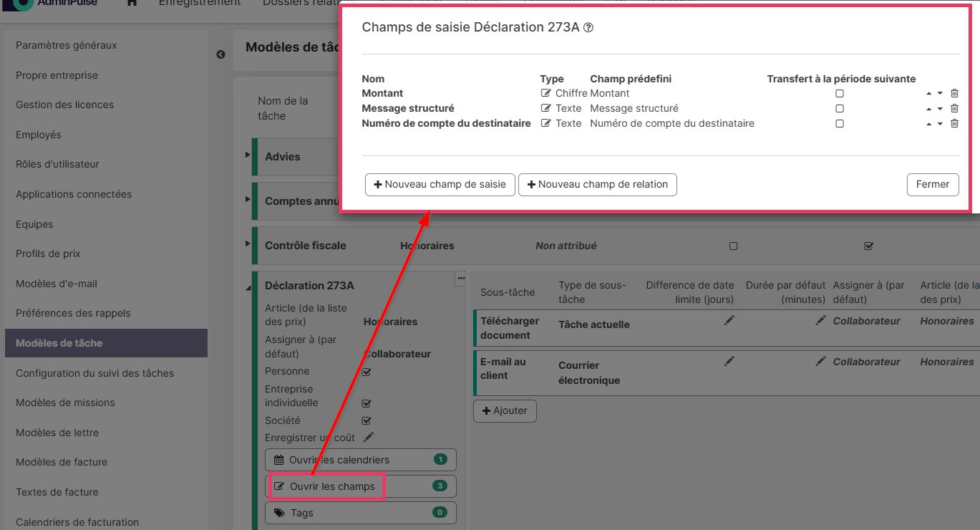Open the home icon in top navigation
Viewport: 980px width, 530px height.
tap(132, 3)
